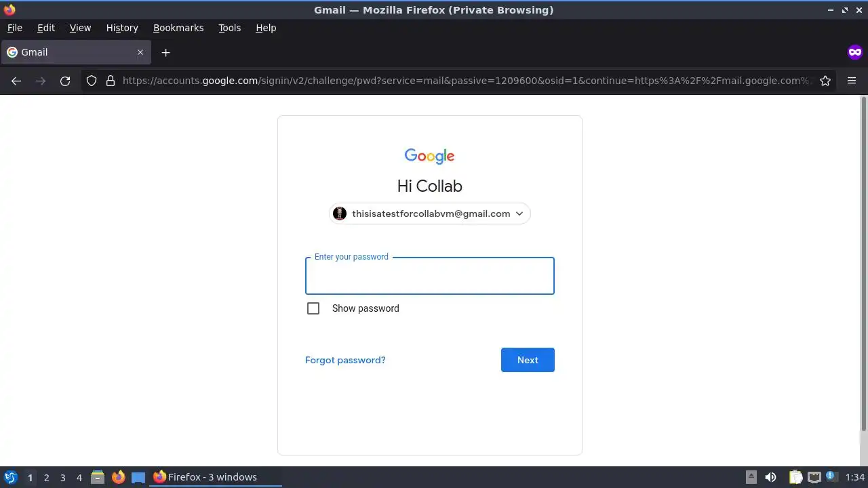Open the Help menu
Viewport: 868px width, 488px height.
coord(266,28)
